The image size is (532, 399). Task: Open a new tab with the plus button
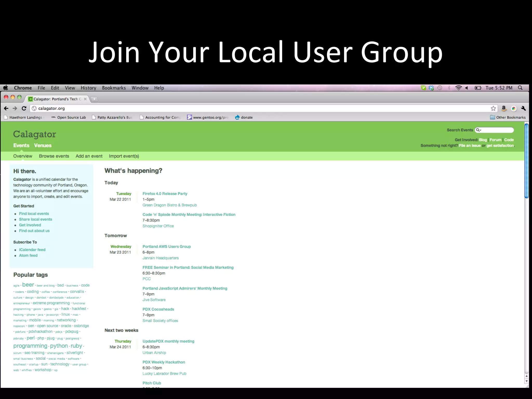click(94, 99)
